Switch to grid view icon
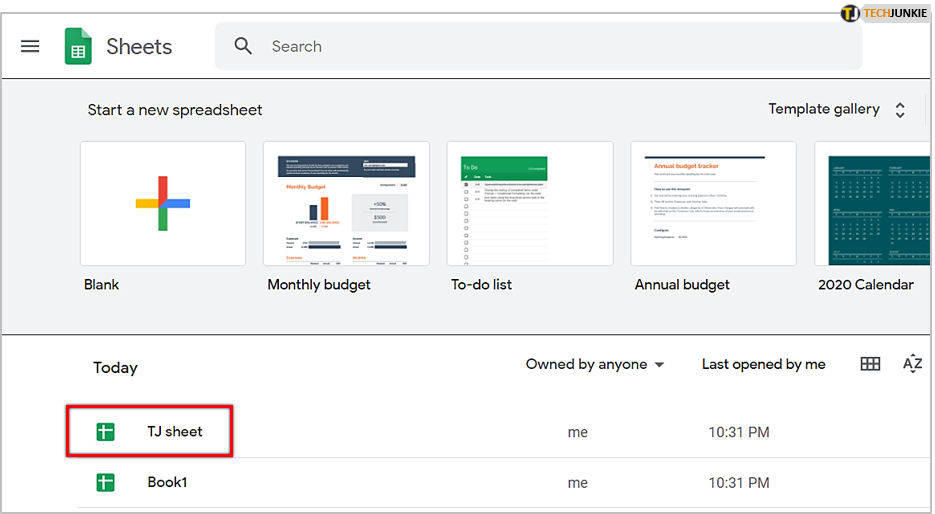935x514 pixels. click(x=870, y=364)
